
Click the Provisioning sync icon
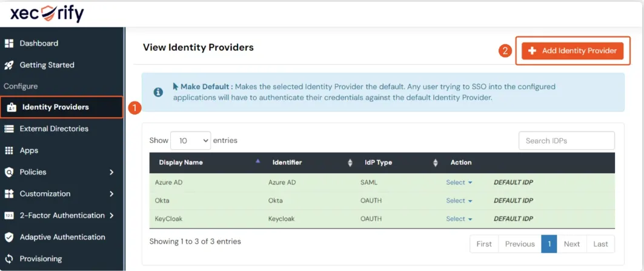tap(9, 259)
